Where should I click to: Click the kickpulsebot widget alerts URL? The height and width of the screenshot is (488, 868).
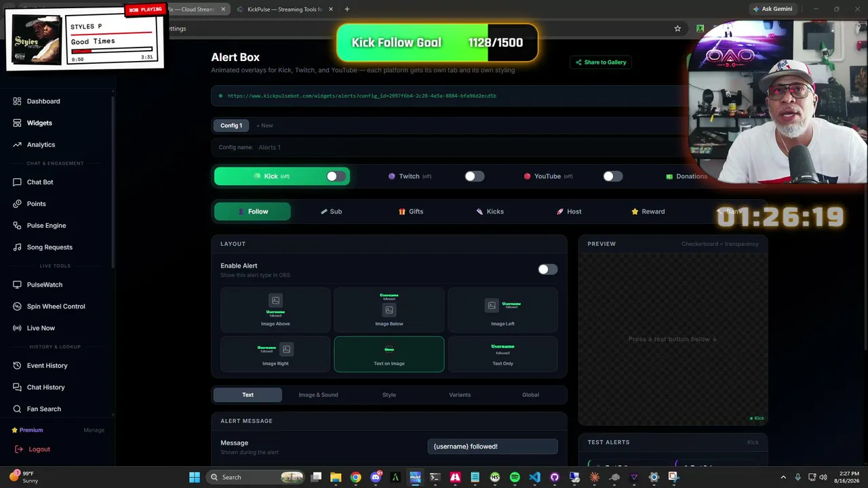point(362,96)
